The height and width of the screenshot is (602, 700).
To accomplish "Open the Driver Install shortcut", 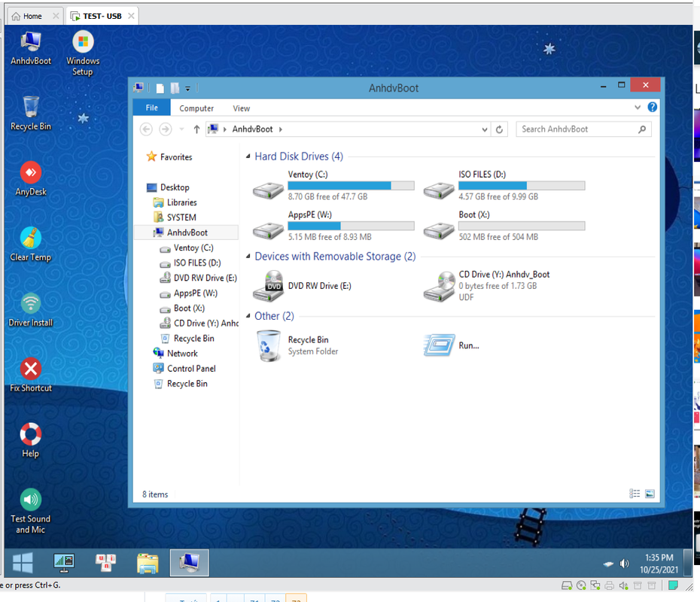I will coord(31,310).
